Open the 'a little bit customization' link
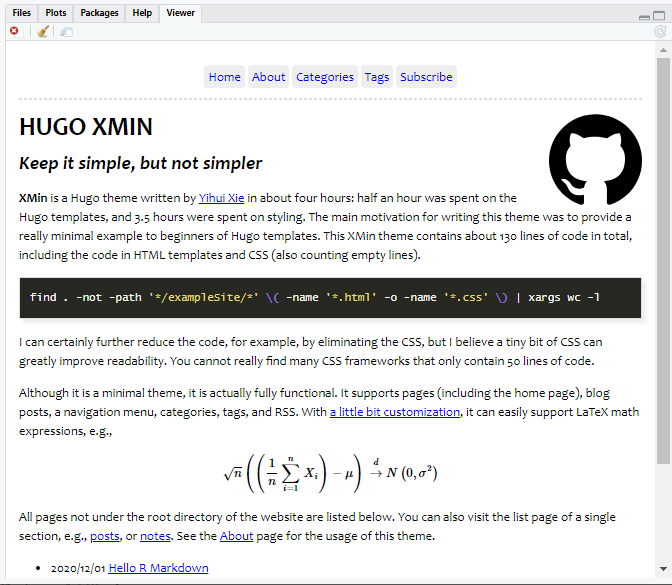This screenshot has height=585, width=672. pos(395,412)
